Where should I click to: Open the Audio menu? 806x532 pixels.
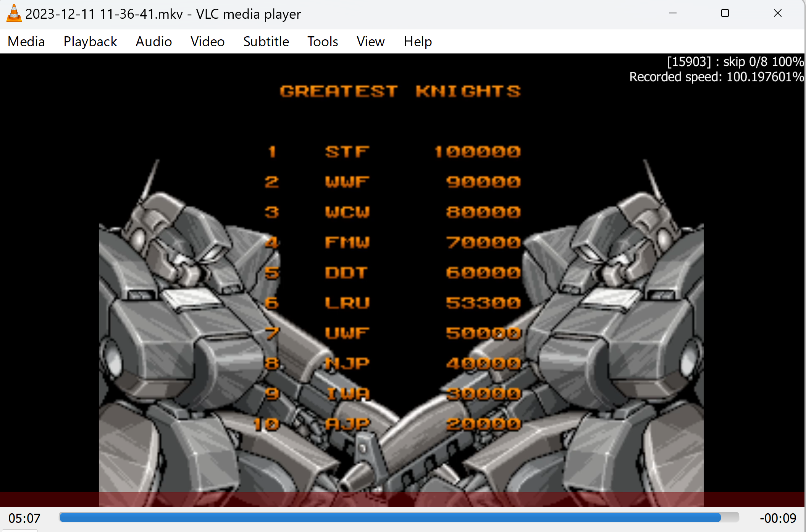tap(153, 41)
